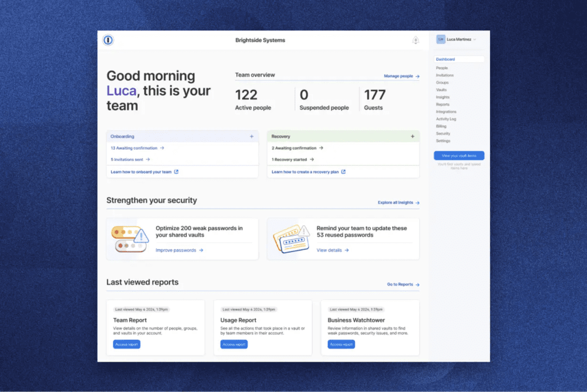This screenshot has height=392, width=587.
Task: Click Access report under Business Watchtower
Action: pyautogui.click(x=341, y=344)
